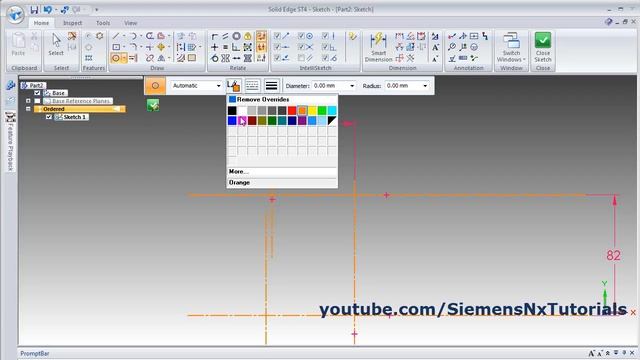This screenshot has width=640, height=360.
Task: Click the Save icon in quick access toolbar
Action: pos(34,9)
